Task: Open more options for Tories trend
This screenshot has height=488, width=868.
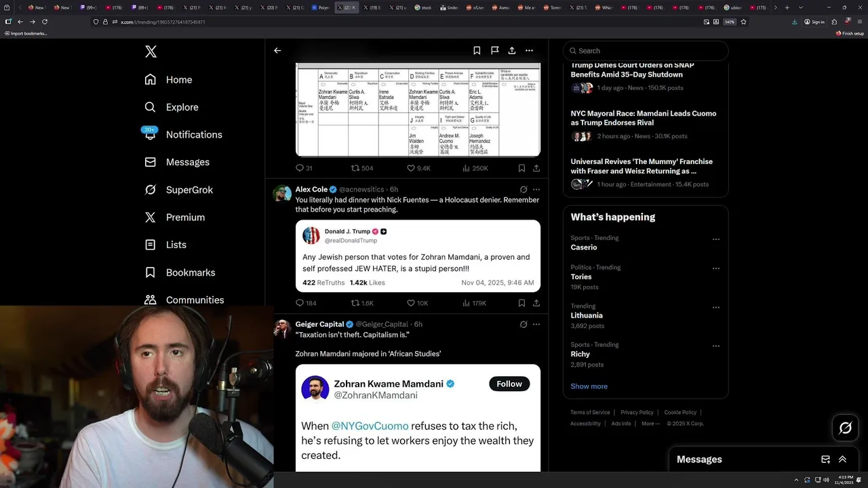Action: [x=715, y=268]
